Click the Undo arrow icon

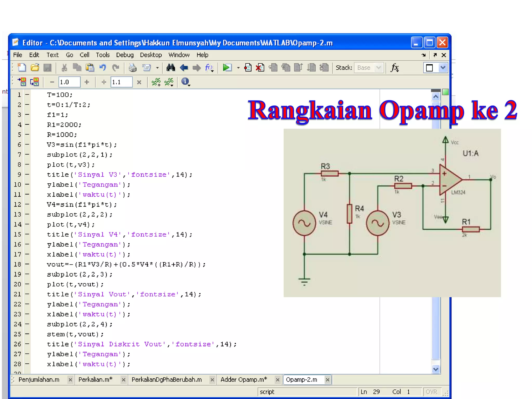click(x=103, y=68)
